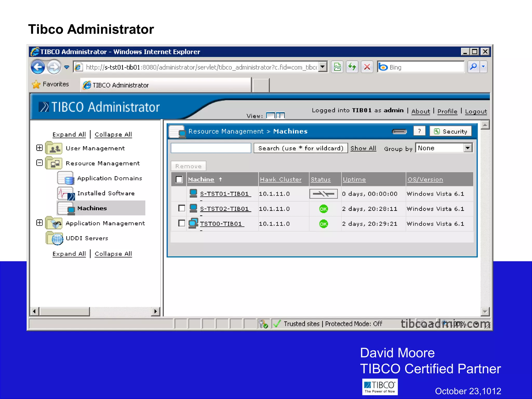The height and width of the screenshot is (399, 532).
Task: Switch to single pane view icon
Action: point(270,115)
